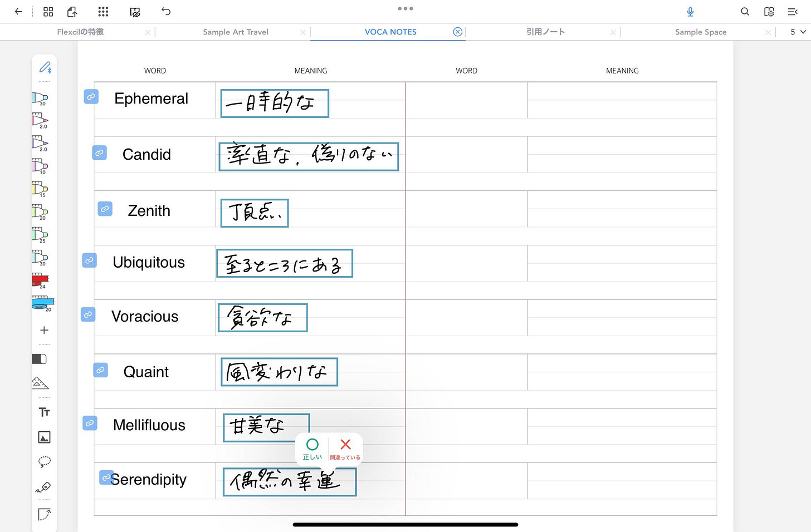This screenshot has width=811, height=532.
Task: Tap the masked meaning box for Candid
Action: tap(309, 156)
